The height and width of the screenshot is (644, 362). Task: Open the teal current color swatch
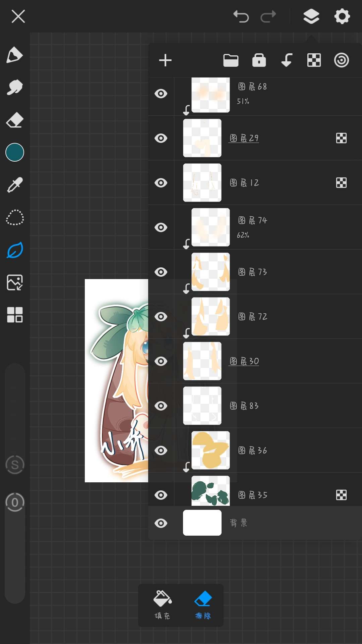15,152
